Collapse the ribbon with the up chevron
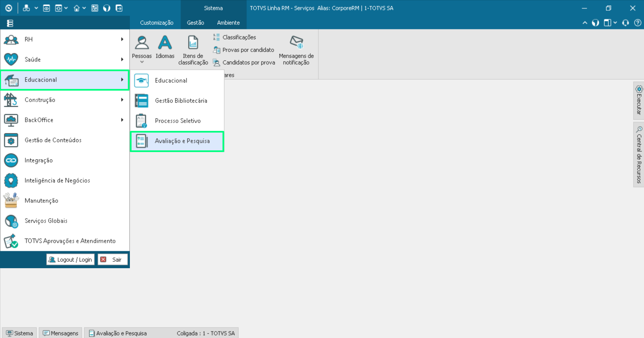Viewport: 644px width, 338px height. coord(585,23)
